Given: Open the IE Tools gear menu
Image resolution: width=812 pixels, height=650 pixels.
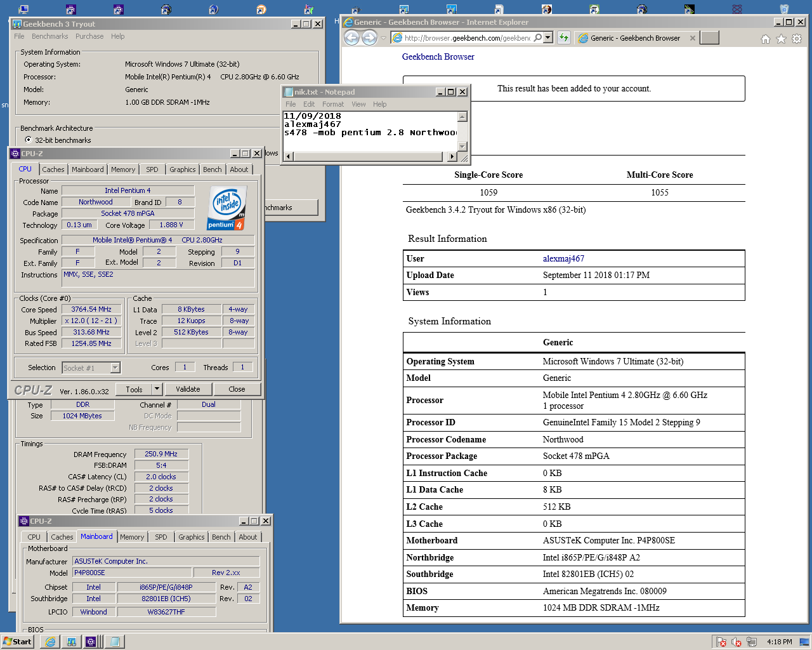Looking at the screenshot, I should [x=797, y=39].
